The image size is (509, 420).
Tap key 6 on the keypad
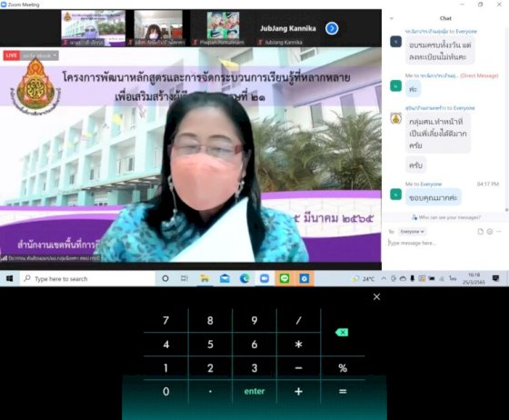coord(254,344)
